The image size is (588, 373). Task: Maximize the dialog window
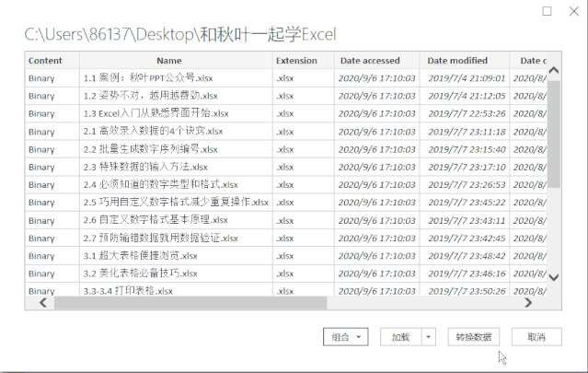(547, 11)
